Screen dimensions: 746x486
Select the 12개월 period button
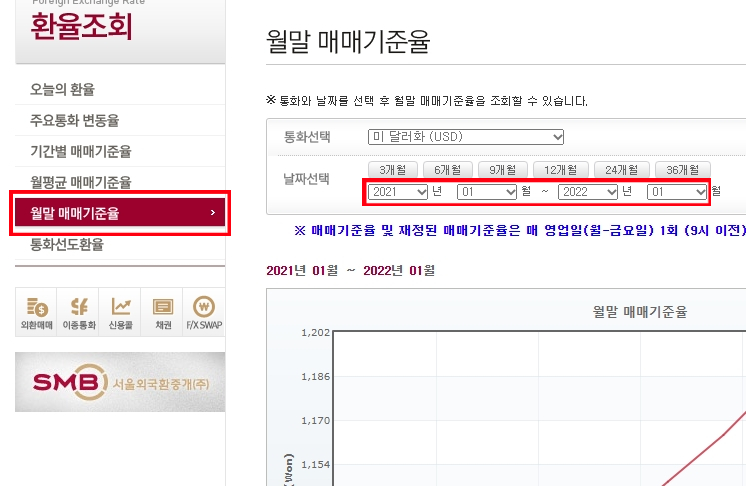(x=560, y=169)
